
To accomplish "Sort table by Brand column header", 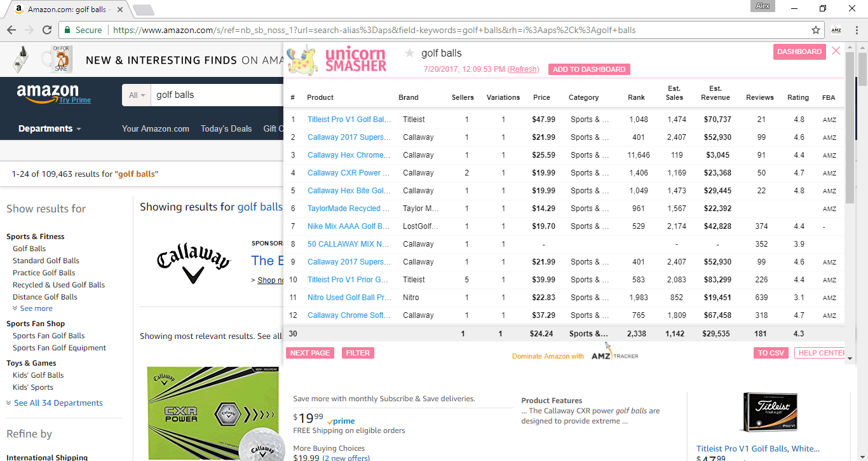I will (x=409, y=97).
